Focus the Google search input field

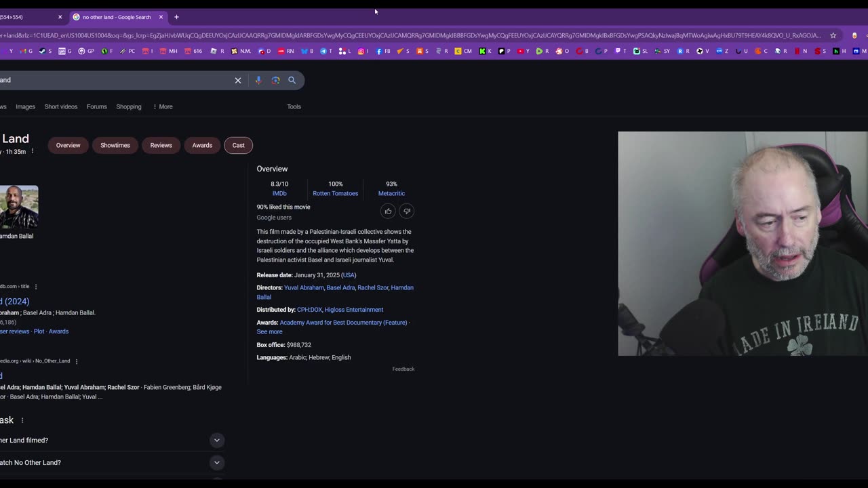(115, 80)
